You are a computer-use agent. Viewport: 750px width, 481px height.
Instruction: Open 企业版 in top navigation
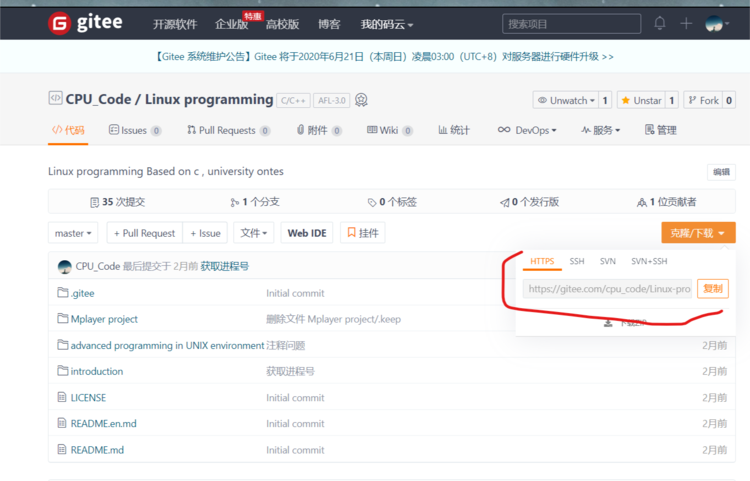point(232,24)
